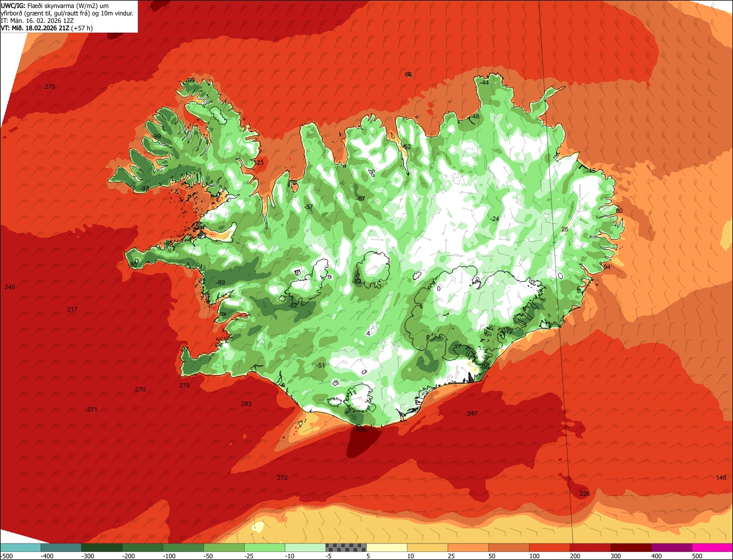Click the map value -52 in the north
Image resolution: width=733 pixels, height=560 pixels.
(406, 147)
